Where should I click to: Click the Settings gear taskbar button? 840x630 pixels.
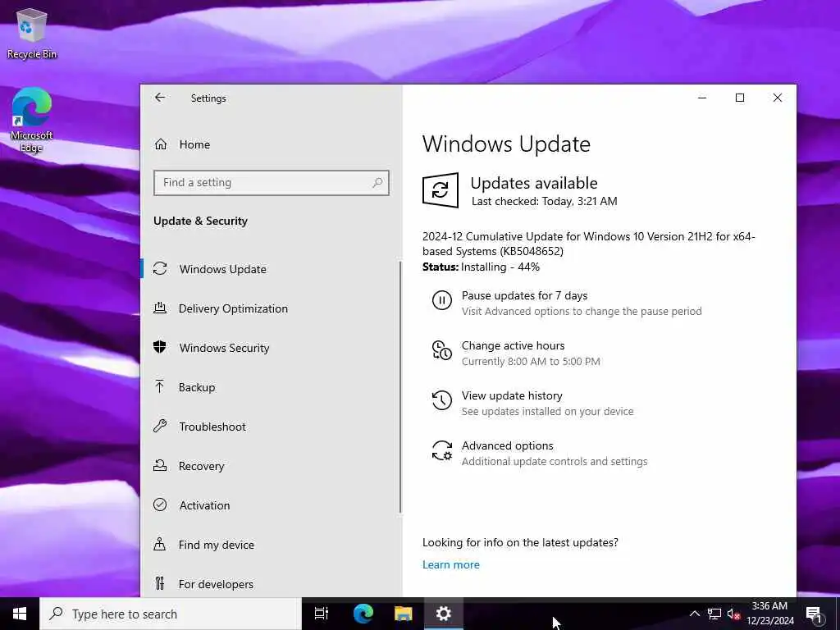click(x=444, y=614)
